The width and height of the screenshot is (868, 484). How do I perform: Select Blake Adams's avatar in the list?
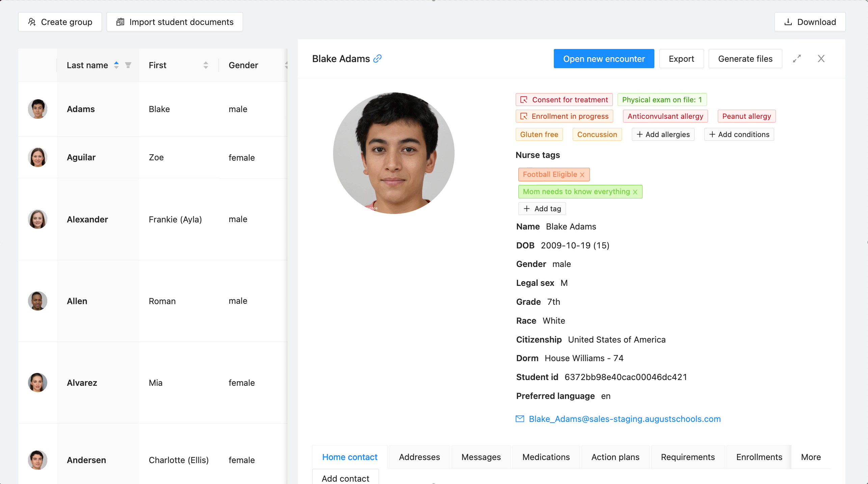pos(37,109)
